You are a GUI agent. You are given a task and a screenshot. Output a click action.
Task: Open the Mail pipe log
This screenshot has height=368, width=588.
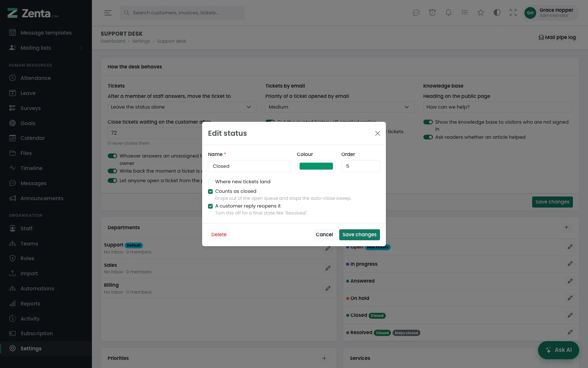coord(557,37)
